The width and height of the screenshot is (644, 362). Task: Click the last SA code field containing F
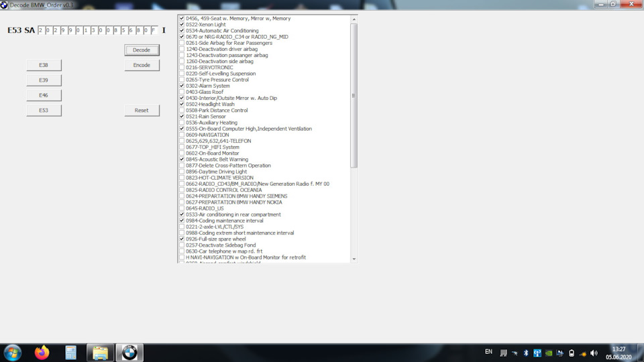154,30
